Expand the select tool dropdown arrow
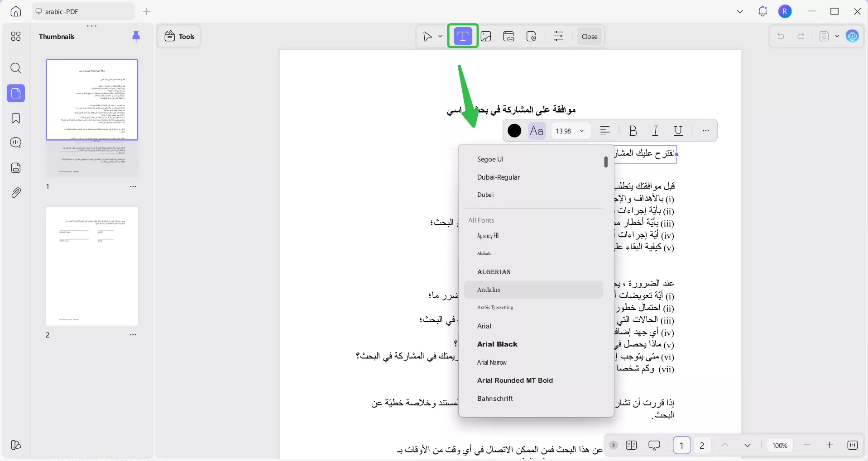 pyautogui.click(x=440, y=36)
